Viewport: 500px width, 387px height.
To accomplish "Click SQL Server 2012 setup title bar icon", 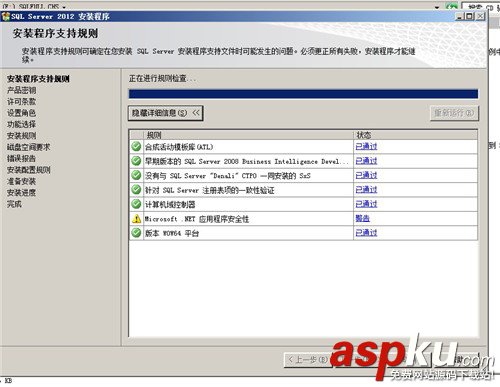I will [6, 16].
